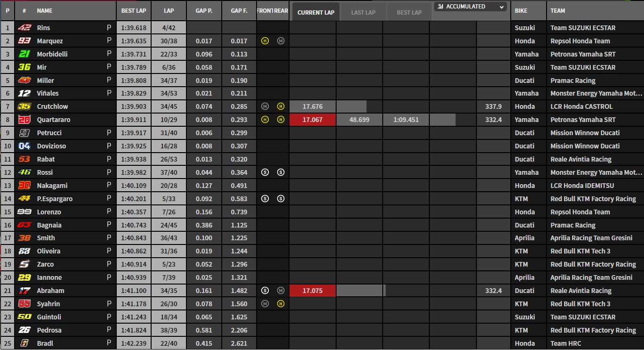The width and height of the screenshot is (644, 350).
Task: Click the position P column header
Action: click(8, 10)
